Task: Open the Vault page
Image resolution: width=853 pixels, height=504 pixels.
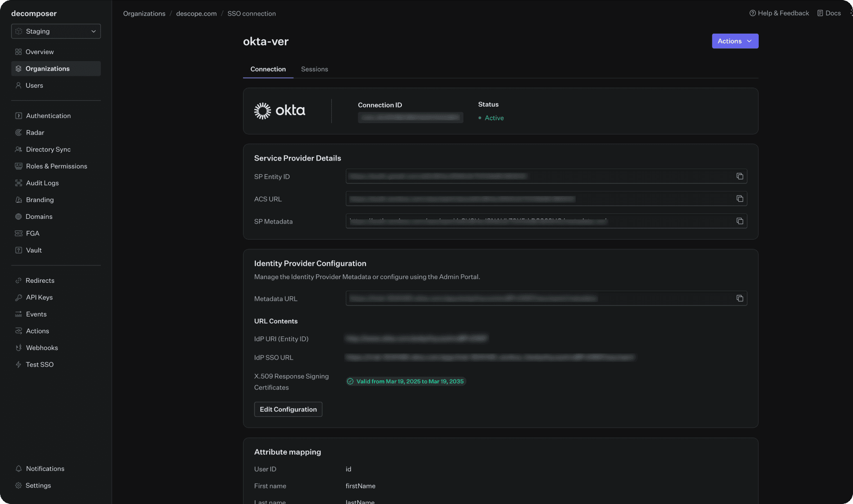Action: (33, 250)
